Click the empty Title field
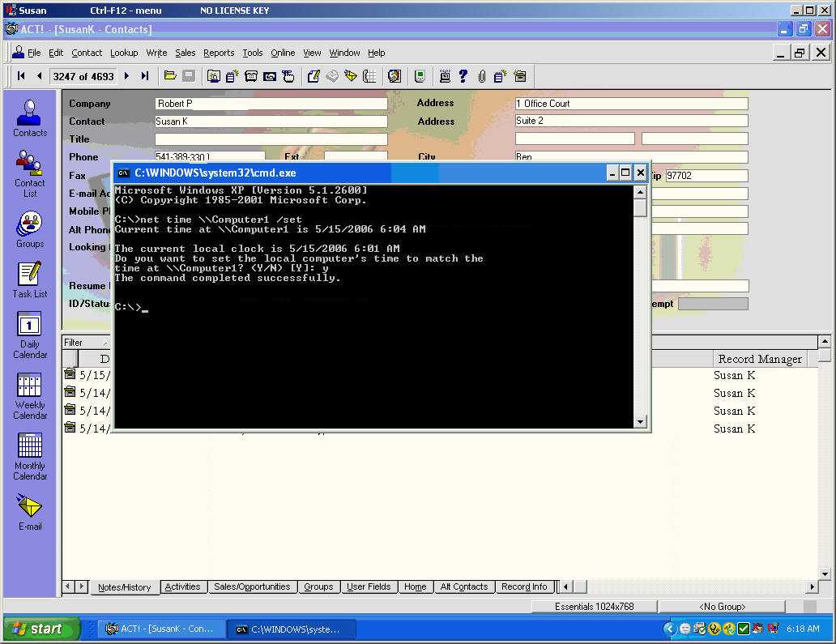This screenshot has height=644, width=836. 271,139
